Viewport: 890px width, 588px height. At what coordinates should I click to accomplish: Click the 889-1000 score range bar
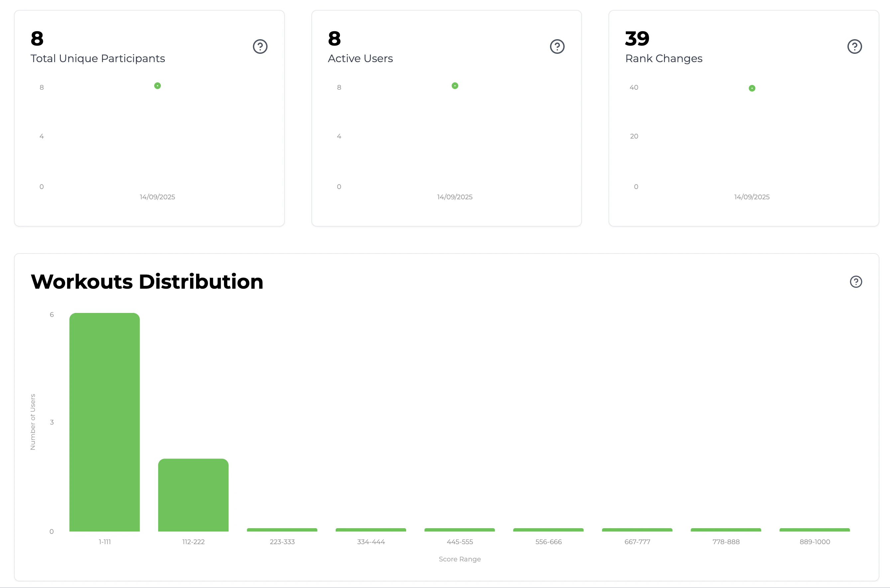tap(814, 530)
